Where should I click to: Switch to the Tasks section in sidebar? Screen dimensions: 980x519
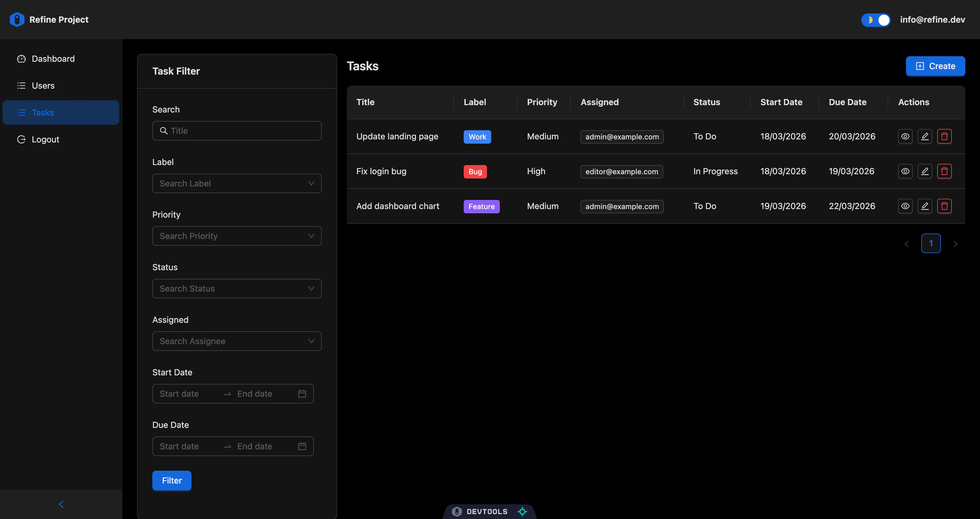pos(43,112)
